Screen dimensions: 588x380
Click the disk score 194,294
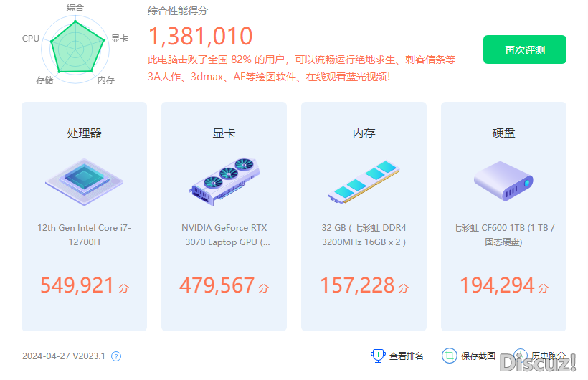coord(497,285)
